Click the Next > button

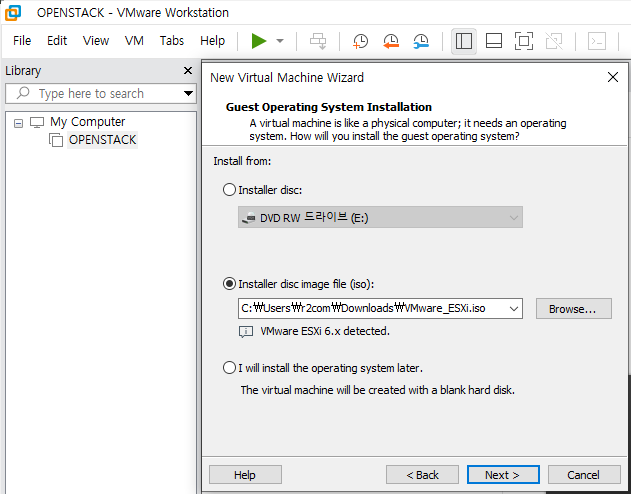(503, 475)
